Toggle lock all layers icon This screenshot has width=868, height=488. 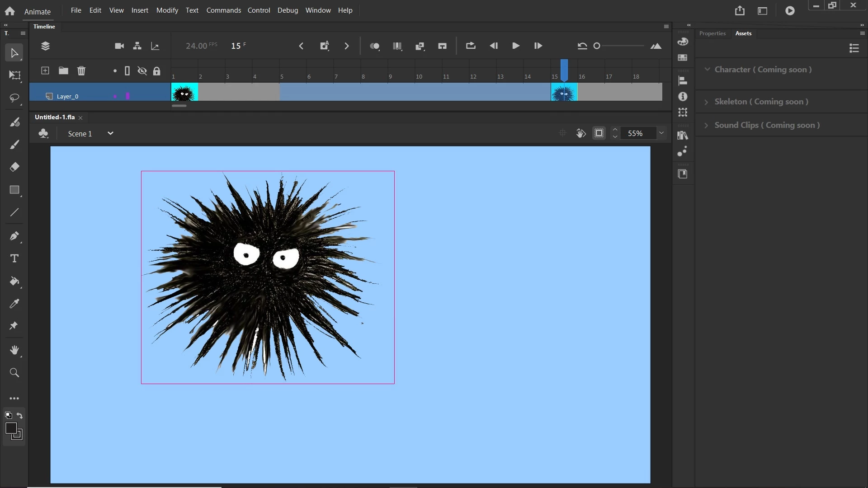pyautogui.click(x=156, y=71)
